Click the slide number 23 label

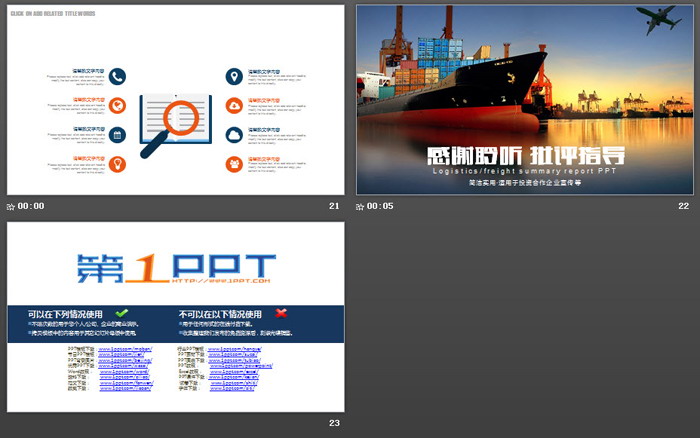[x=334, y=424]
